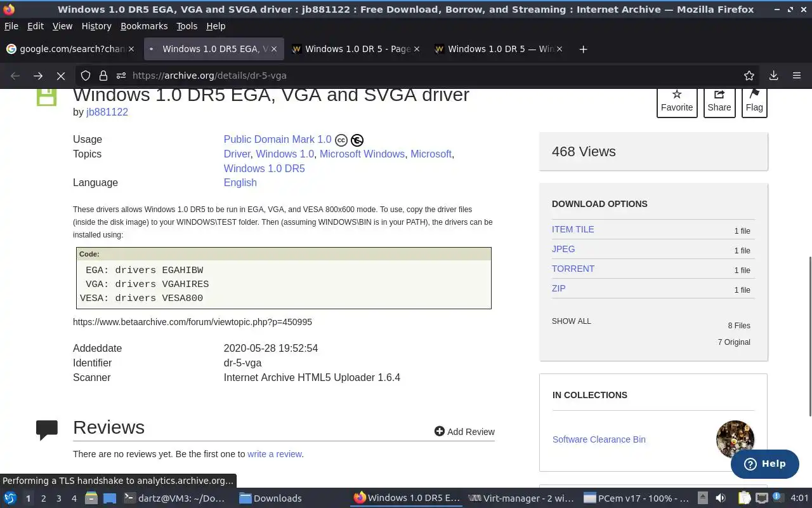Open the taskbar start menu icon
Screen dimensions: 812x508
10,498
